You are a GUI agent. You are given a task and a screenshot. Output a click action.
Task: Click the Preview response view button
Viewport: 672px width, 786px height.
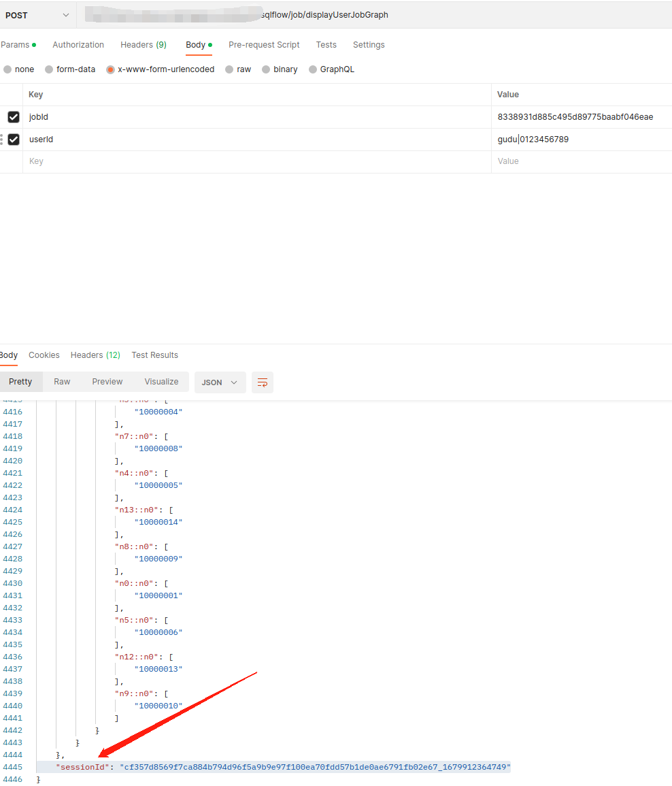point(107,382)
